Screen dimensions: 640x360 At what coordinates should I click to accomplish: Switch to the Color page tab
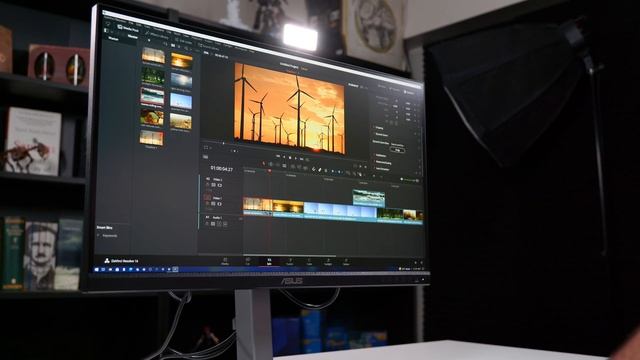[309, 262]
